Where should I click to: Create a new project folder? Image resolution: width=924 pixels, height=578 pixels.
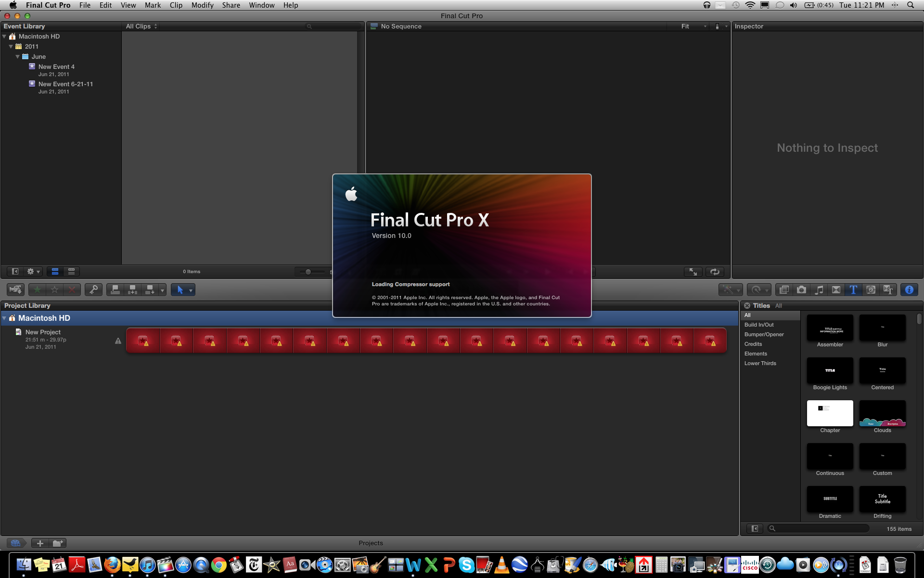(57, 543)
